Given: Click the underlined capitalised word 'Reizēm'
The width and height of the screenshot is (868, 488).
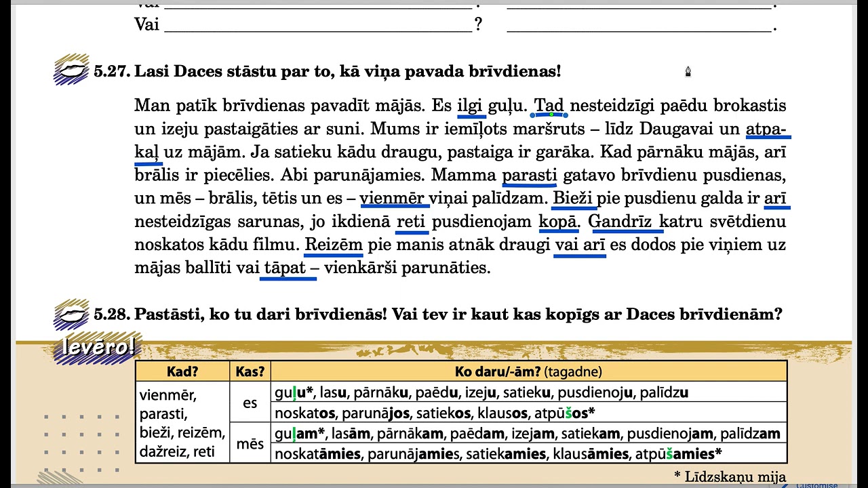Looking at the screenshot, I should [334, 245].
